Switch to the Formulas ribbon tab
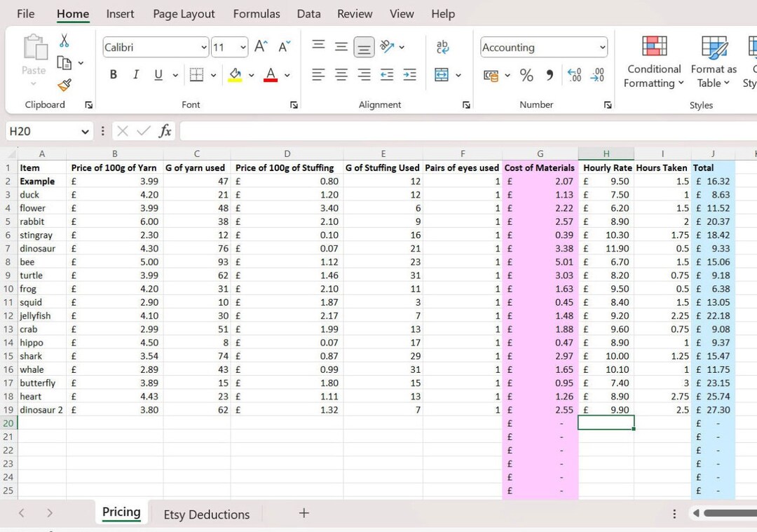The image size is (757, 532). [257, 13]
